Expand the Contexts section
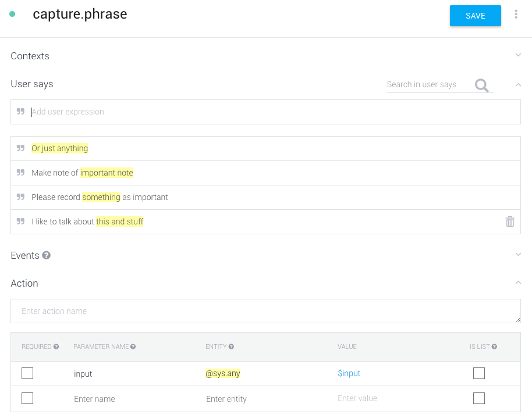 point(518,55)
